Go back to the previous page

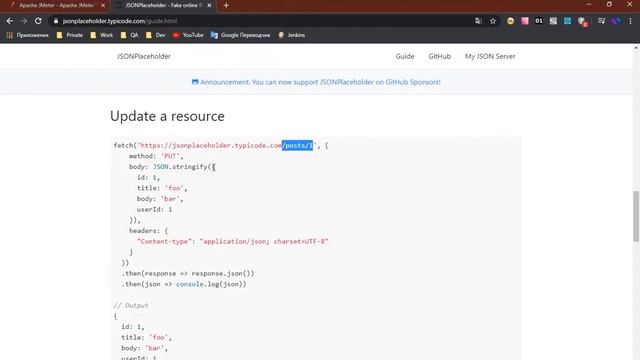pos(10,21)
